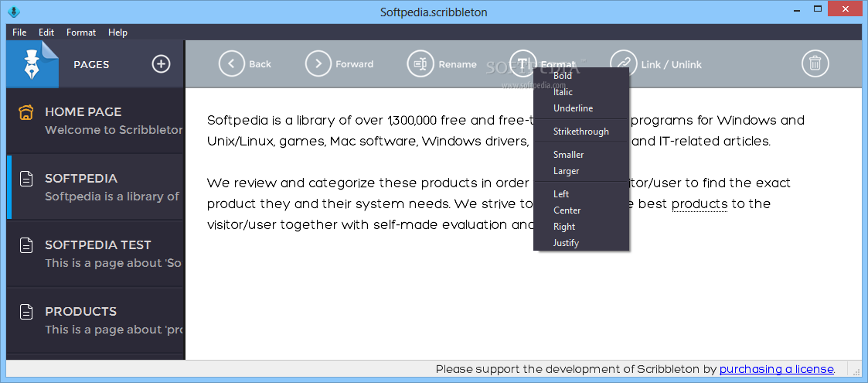Click the Rename page icon
Image resolution: width=868 pixels, height=383 pixels.
pyautogui.click(x=420, y=63)
